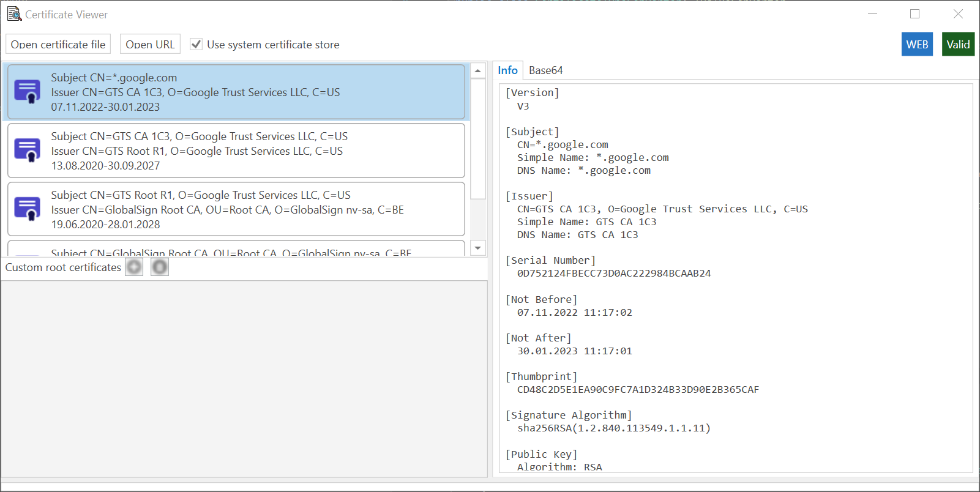This screenshot has height=492, width=980.
Task: Click Simple Name: GTS CA 1C3 line
Action: coord(586,222)
